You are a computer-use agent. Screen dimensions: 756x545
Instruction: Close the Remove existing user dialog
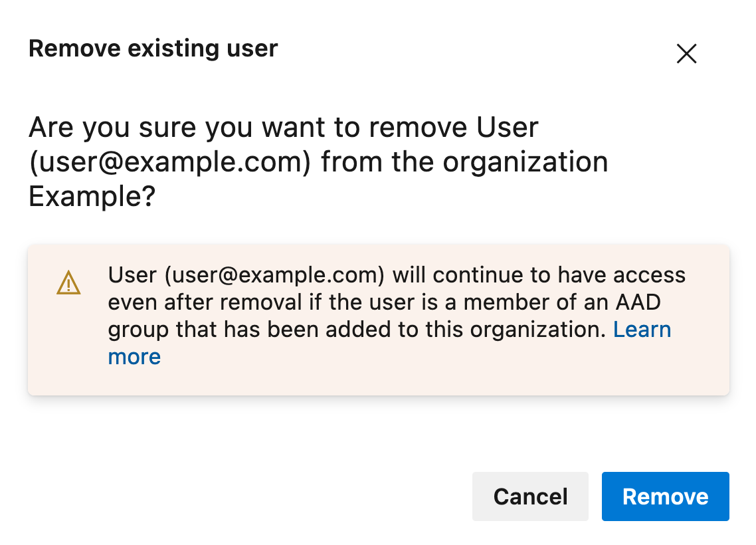686,54
